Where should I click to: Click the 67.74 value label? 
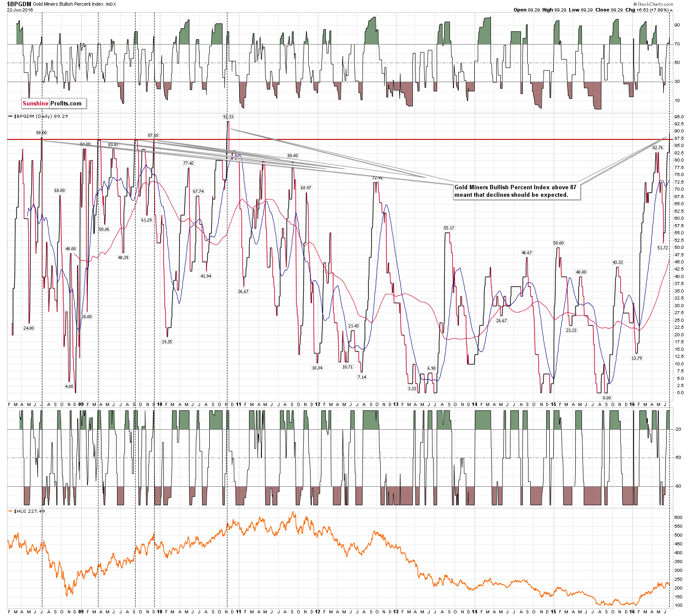point(198,192)
